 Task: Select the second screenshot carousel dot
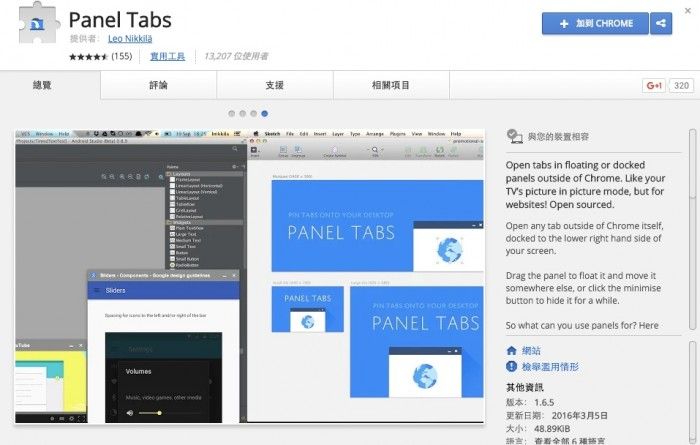click(x=242, y=113)
